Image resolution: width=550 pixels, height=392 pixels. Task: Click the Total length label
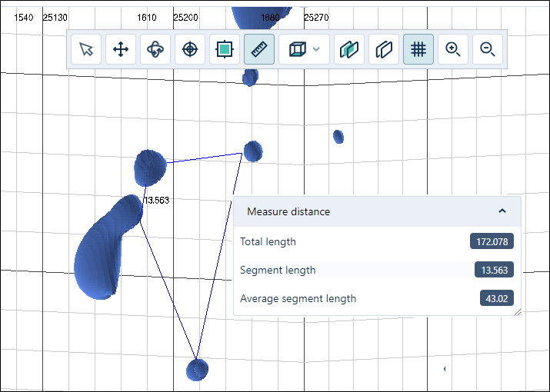point(268,241)
